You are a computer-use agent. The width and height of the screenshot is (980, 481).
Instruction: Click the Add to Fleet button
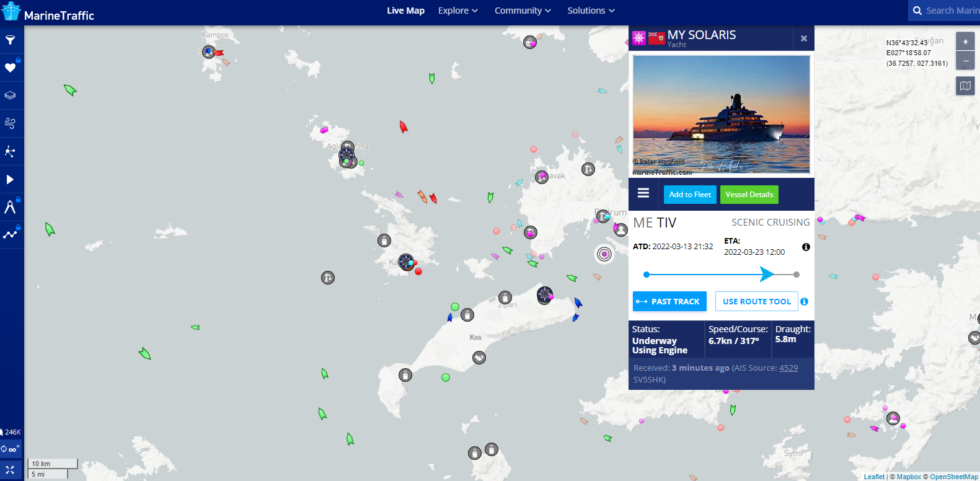tap(690, 195)
